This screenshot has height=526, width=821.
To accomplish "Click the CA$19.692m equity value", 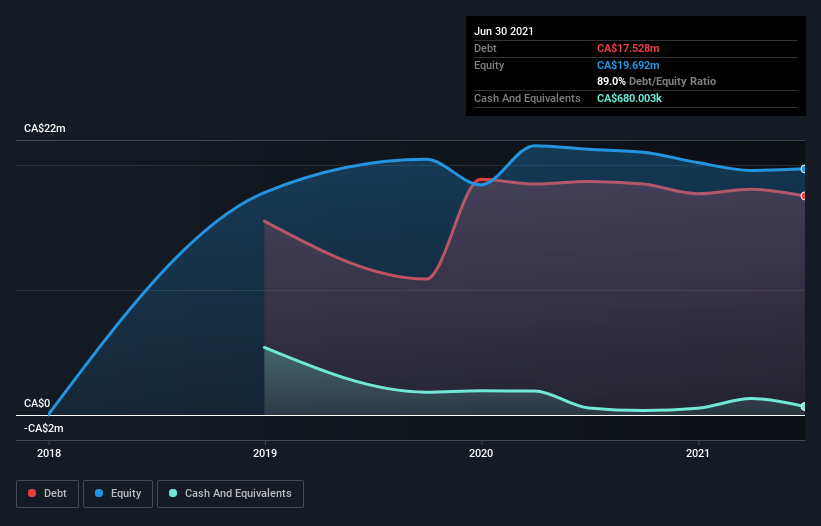I will [628, 65].
